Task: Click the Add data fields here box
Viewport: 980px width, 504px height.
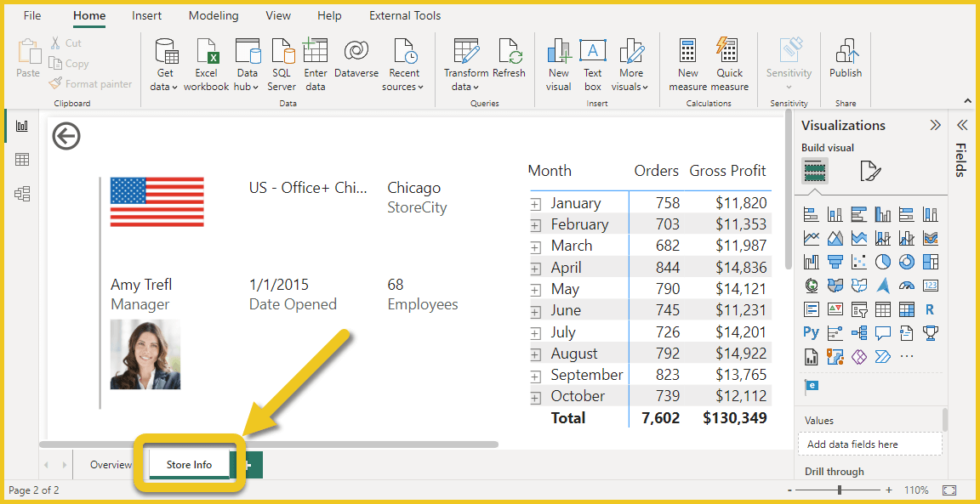Action: pyautogui.click(x=869, y=445)
